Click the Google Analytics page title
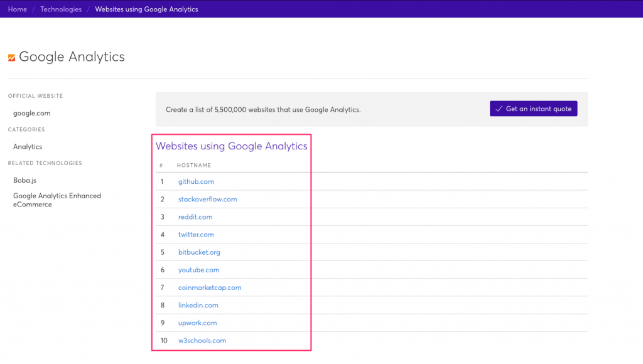 [x=72, y=56]
